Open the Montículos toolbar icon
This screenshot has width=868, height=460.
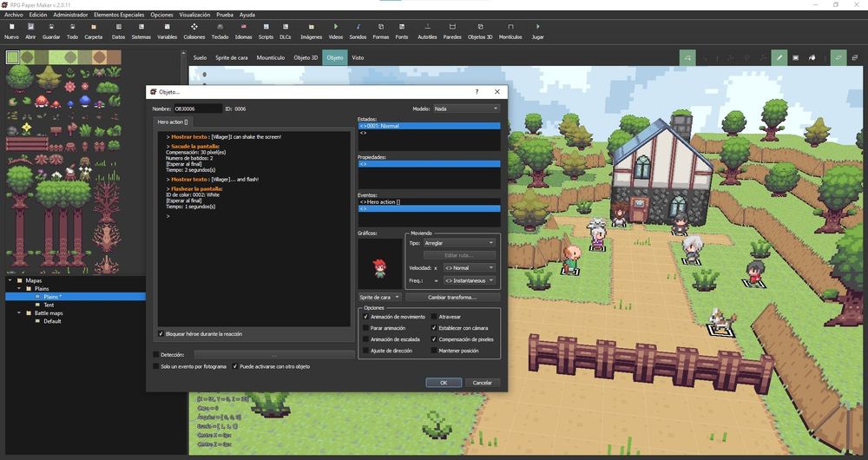click(510, 26)
